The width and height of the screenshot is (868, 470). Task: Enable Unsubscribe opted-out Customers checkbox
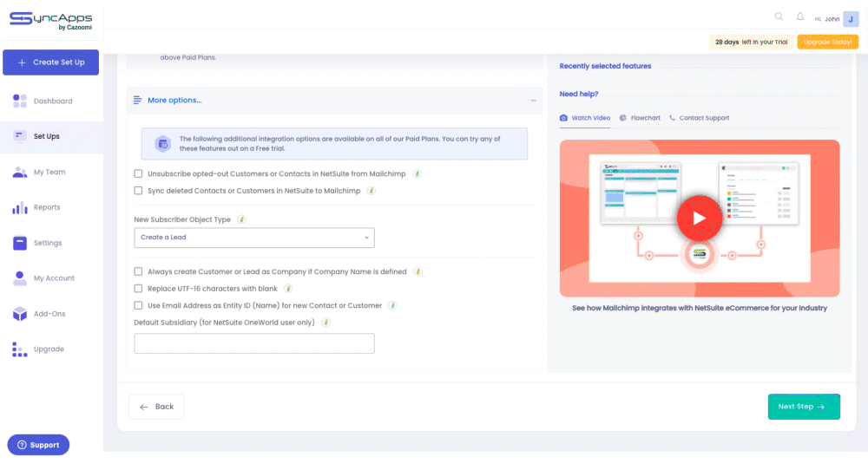click(138, 173)
